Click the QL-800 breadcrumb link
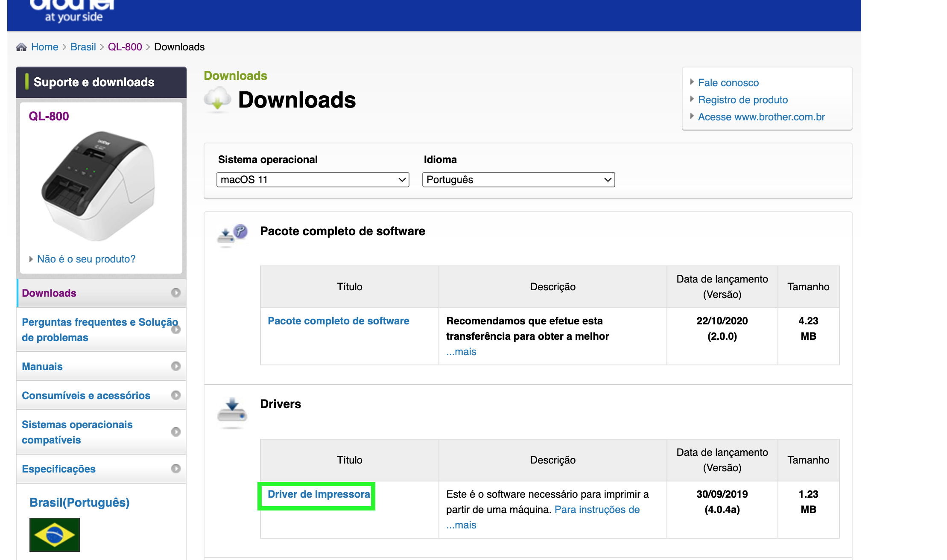Image resolution: width=947 pixels, height=560 pixels. pyautogui.click(x=125, y=47)
